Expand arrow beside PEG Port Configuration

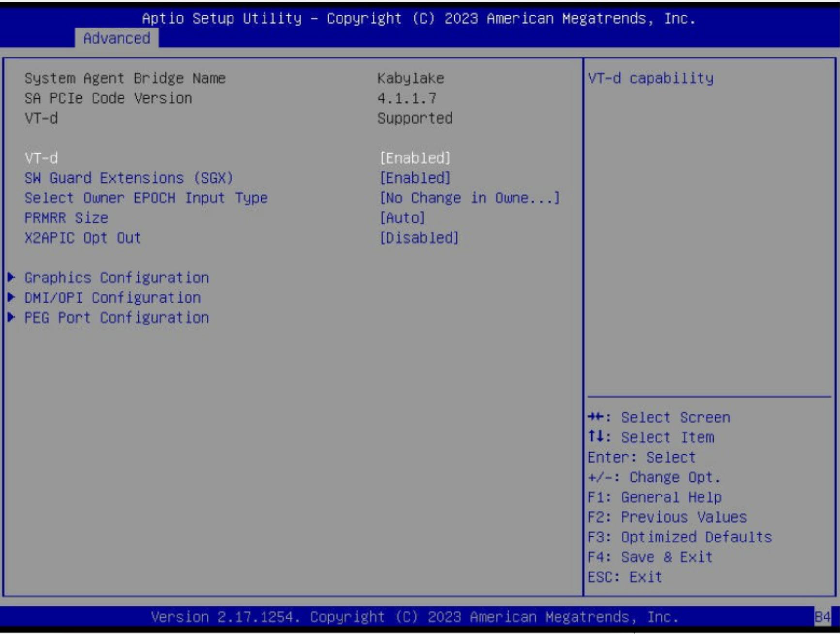pos(11,317)
